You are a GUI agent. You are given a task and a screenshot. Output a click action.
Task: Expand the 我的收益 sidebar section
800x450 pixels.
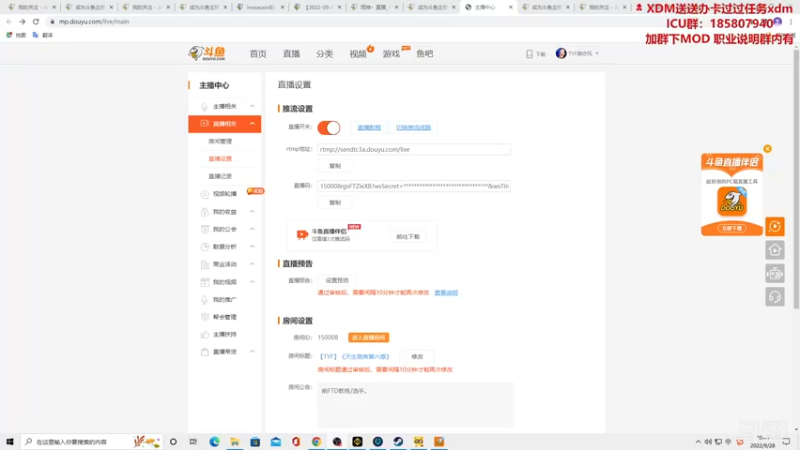coord(252,211)
